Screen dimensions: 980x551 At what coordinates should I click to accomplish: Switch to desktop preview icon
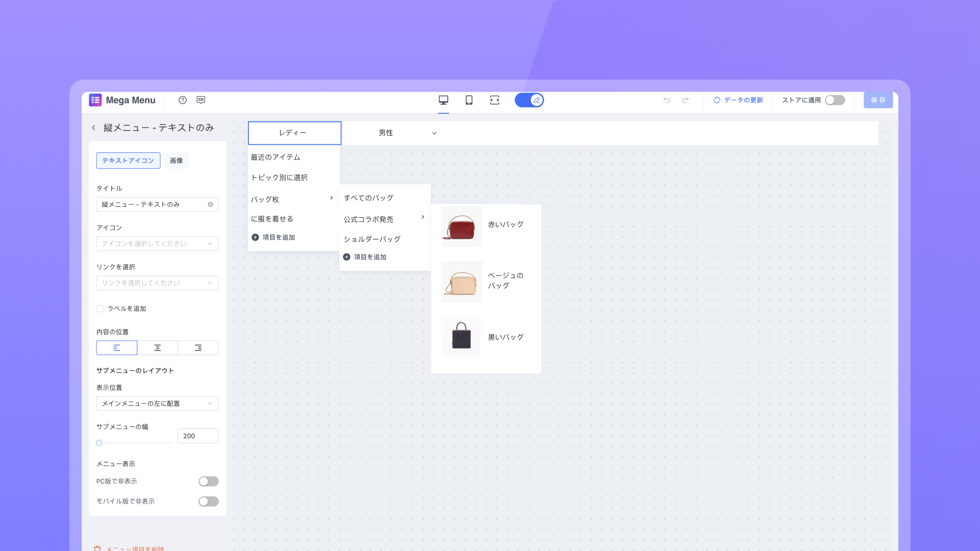tap(444, 100)
